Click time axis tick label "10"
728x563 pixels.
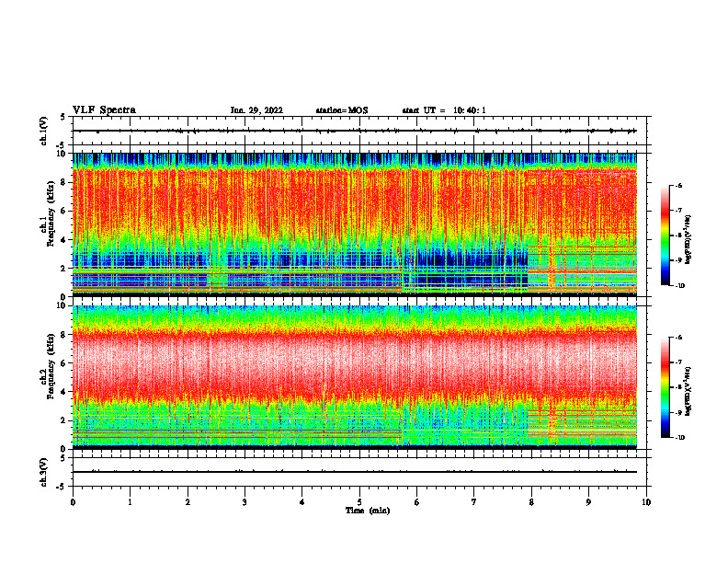(x=646, y=502)
